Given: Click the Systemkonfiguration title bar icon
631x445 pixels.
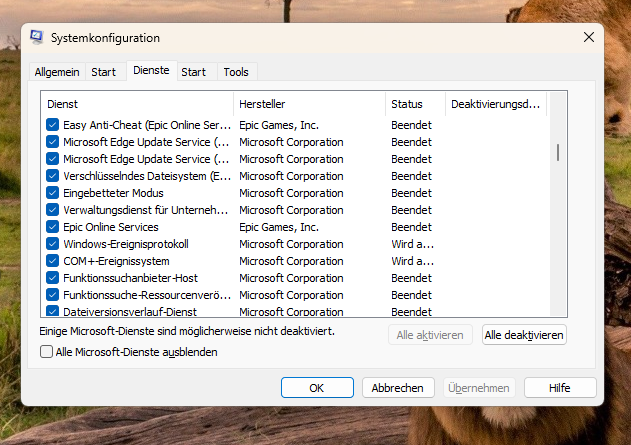Looking at the screenshot, I should tap(37, 37).
